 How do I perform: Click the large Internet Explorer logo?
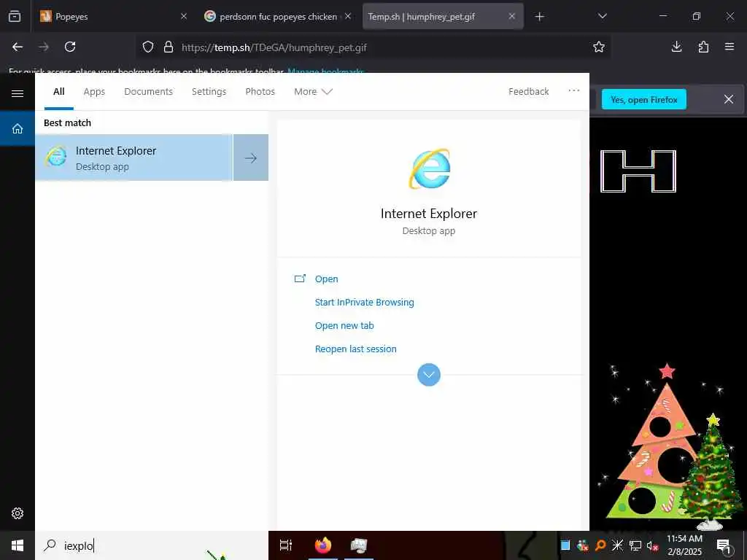[429, 169]
